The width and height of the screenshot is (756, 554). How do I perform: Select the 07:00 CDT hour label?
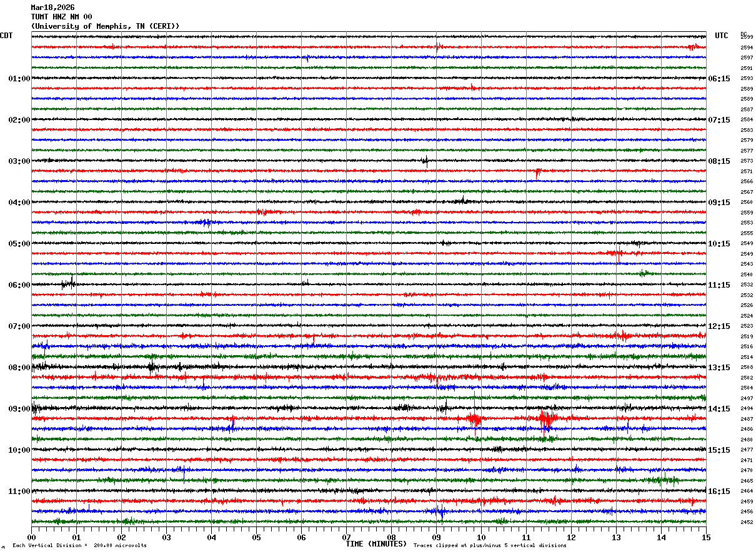[19, 326]
